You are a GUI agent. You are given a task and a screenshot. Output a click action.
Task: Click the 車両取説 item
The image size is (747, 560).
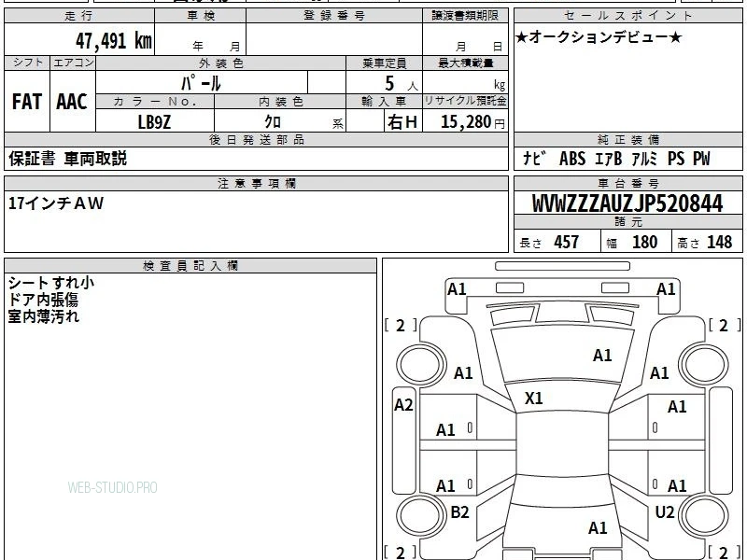(x=96, y=158)
